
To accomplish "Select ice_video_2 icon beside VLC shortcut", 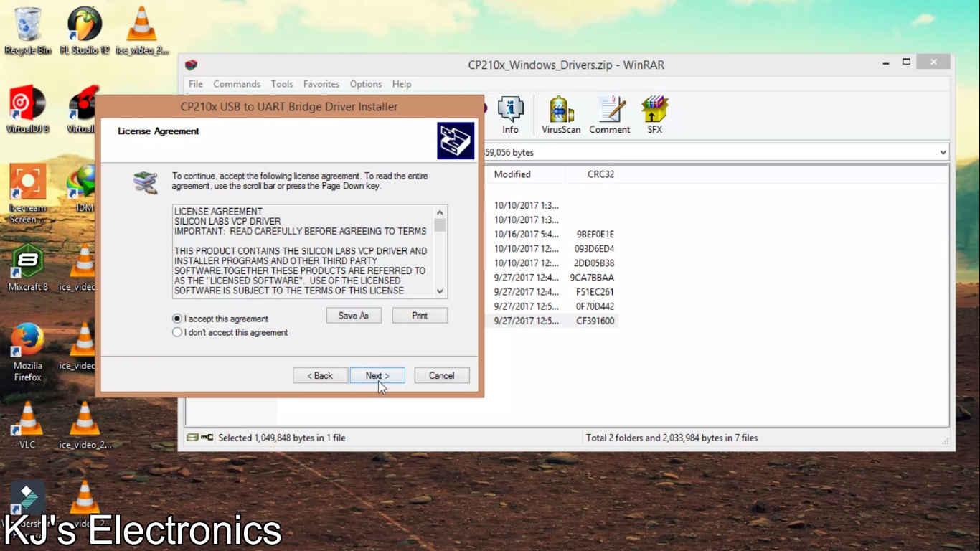I will [x=85, y=426].
